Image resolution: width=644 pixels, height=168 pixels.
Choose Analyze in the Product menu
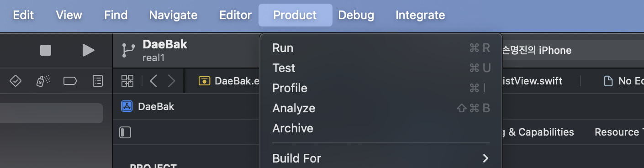tap(380, 108)
